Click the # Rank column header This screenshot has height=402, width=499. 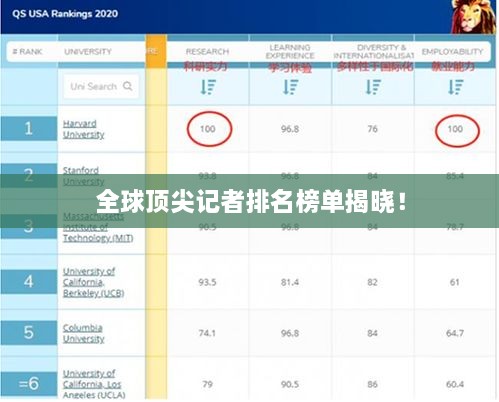click(x=27, y=52)
